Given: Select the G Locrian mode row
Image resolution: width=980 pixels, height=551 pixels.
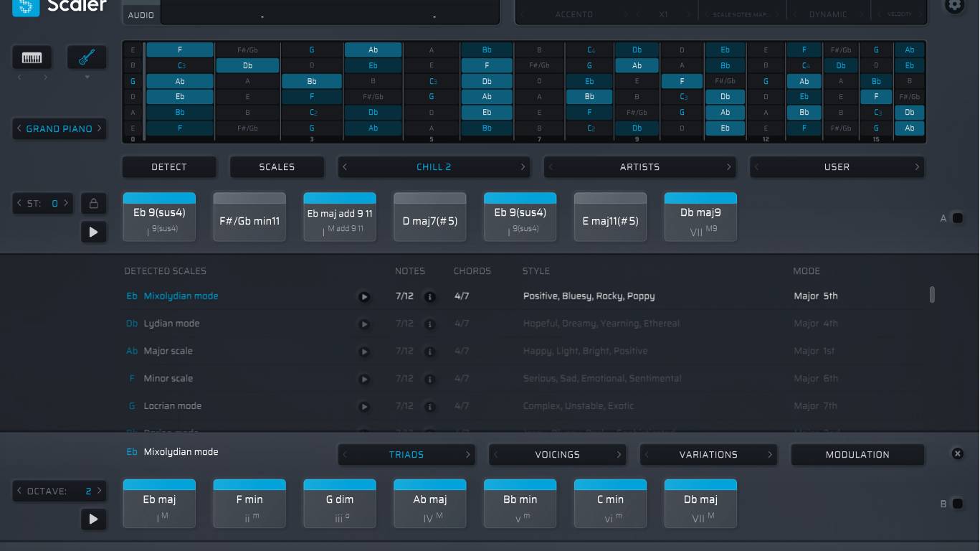Looking at the screenshot, I should point(523,406).
